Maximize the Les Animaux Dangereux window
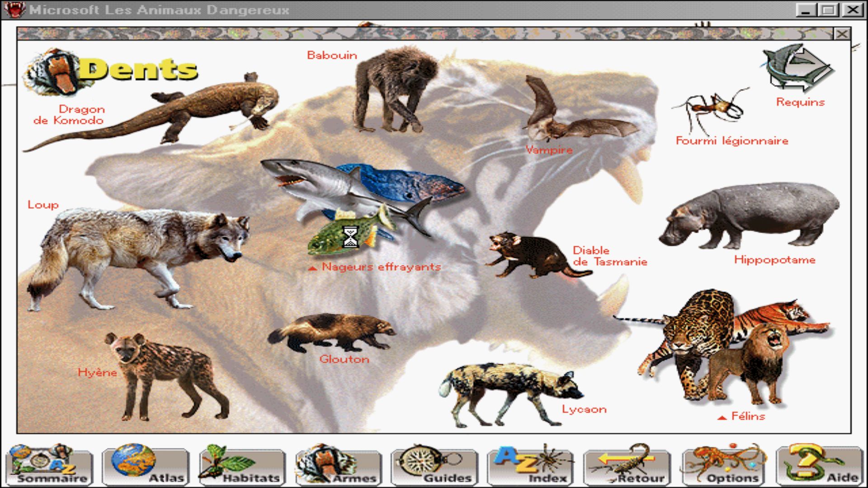Image resolution: width=868 pixels, height=488 pixels. pos(828,10)
